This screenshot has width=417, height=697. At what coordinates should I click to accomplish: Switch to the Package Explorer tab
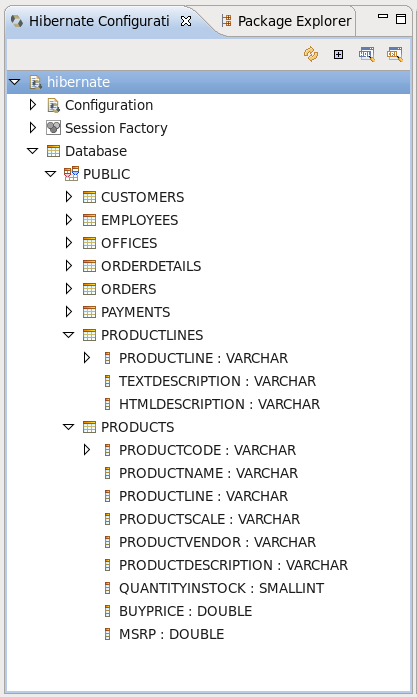click(x=287, y=21)
